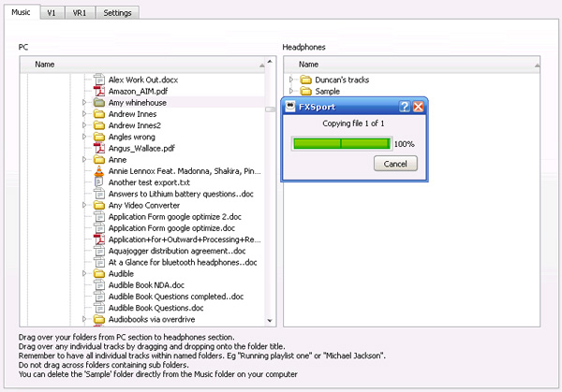This screenshot has width=562, height=392.
Task: Click the Another test export.txt file icon
Action: point(98,182)
